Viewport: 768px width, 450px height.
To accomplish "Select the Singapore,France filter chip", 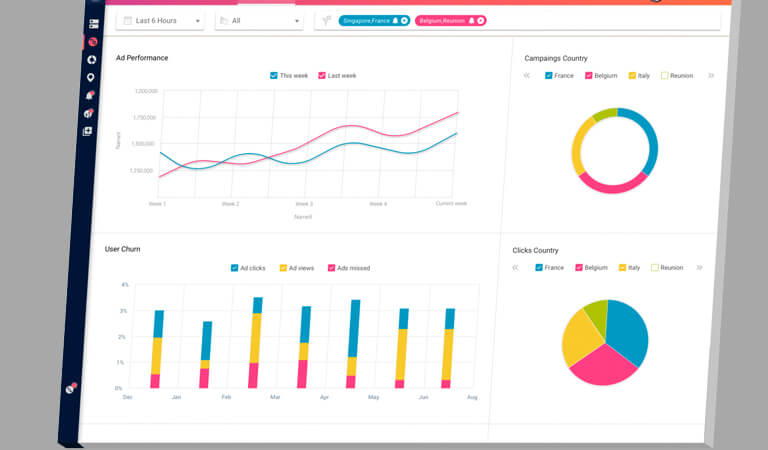I will coord(374,21).
